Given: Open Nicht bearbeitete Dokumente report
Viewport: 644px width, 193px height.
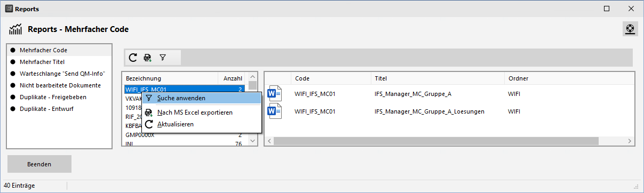Looking at the screenshot, I should 59,85.
